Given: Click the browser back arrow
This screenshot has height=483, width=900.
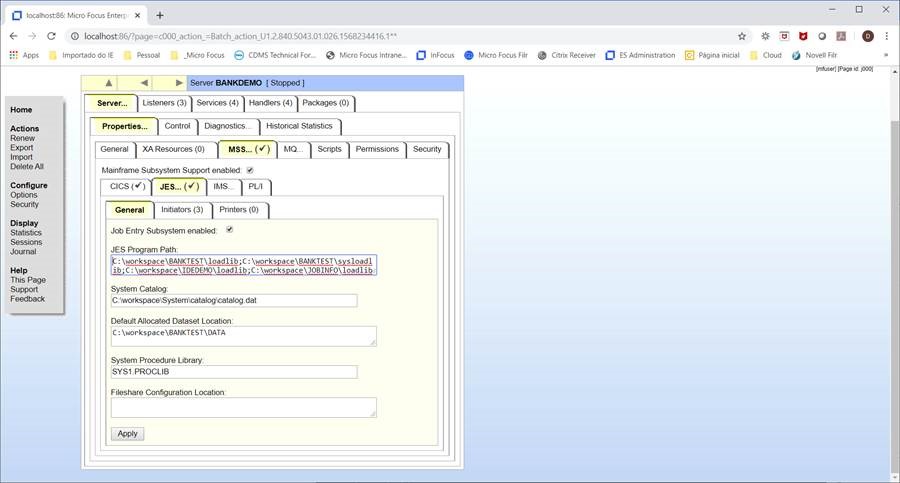Looking at the screenshot, I should pos(13,36).
